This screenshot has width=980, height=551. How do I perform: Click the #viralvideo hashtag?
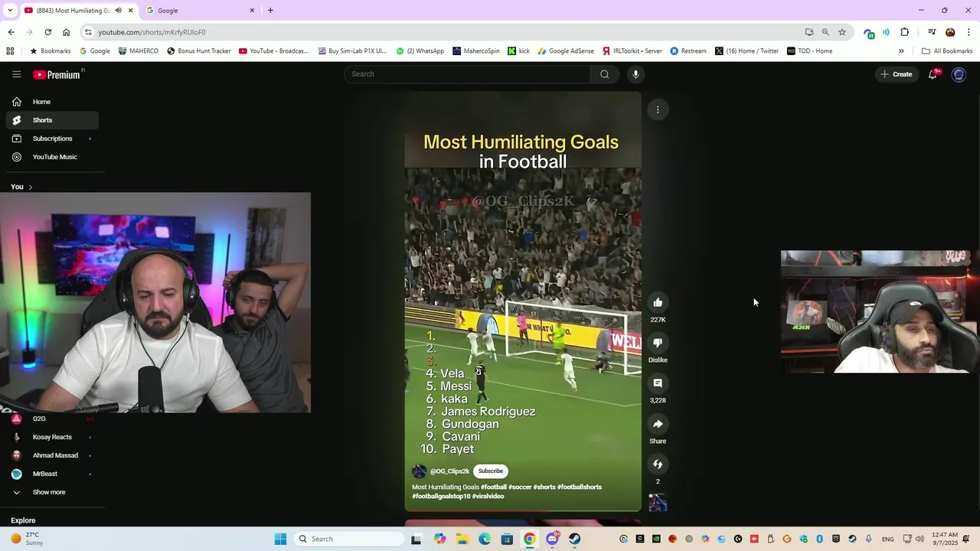pyautogui.click(x=488, y=496)
